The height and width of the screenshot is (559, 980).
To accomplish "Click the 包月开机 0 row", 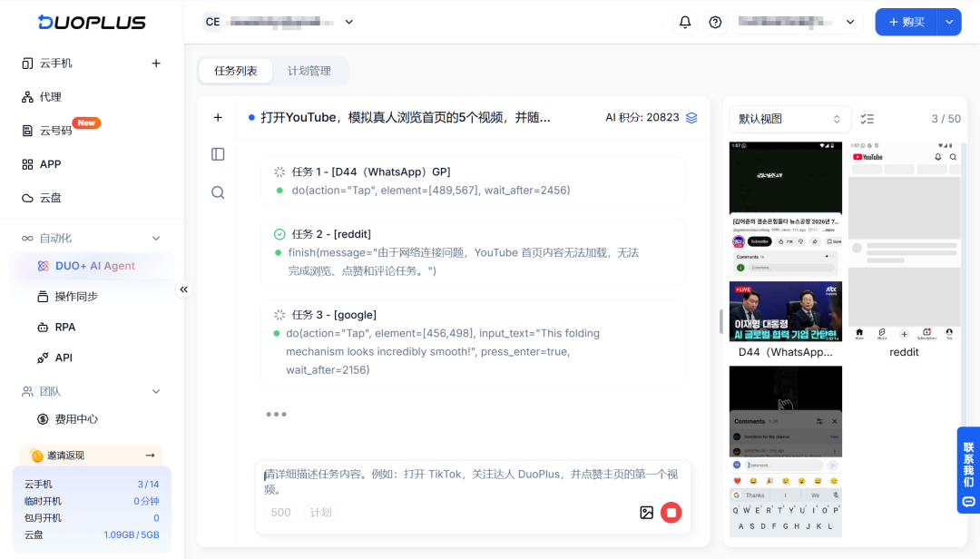I will coord(92,518).
